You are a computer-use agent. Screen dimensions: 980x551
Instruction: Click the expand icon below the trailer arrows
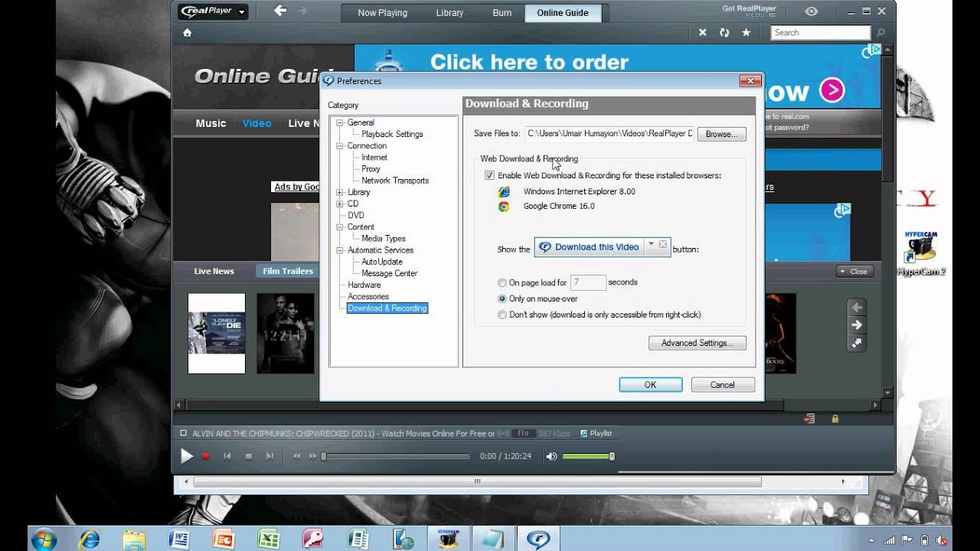click(857, 344)
